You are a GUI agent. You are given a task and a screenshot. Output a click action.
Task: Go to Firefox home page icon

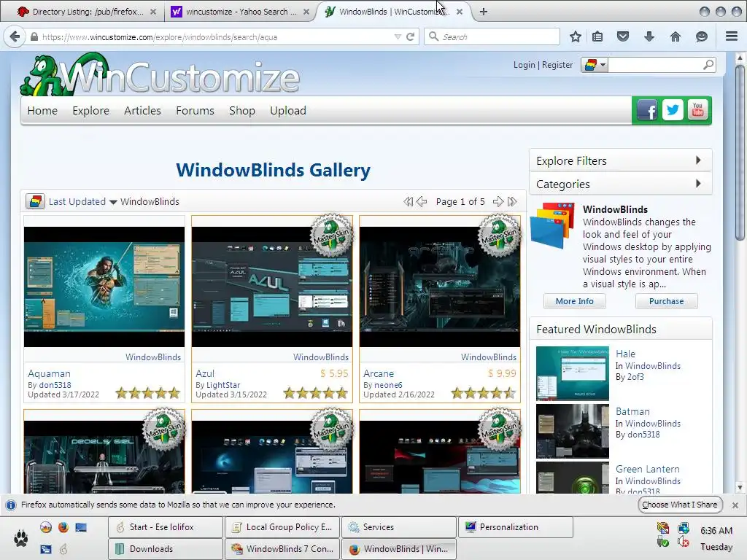(675, 36)
